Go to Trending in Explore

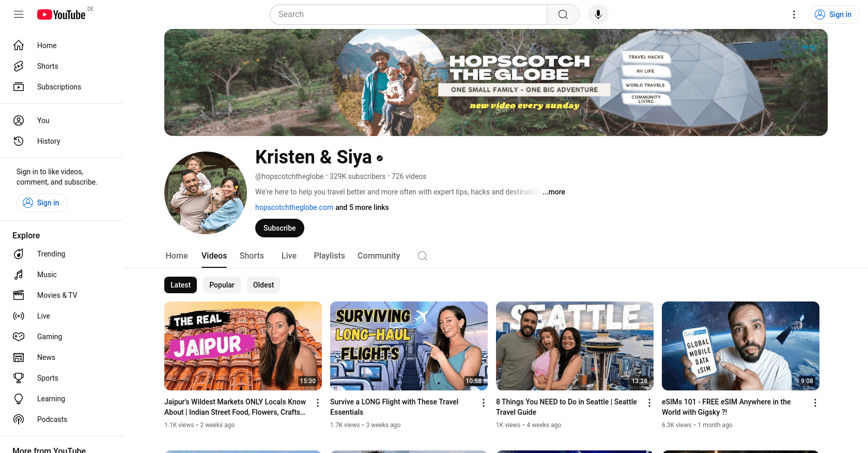[51, 254]
